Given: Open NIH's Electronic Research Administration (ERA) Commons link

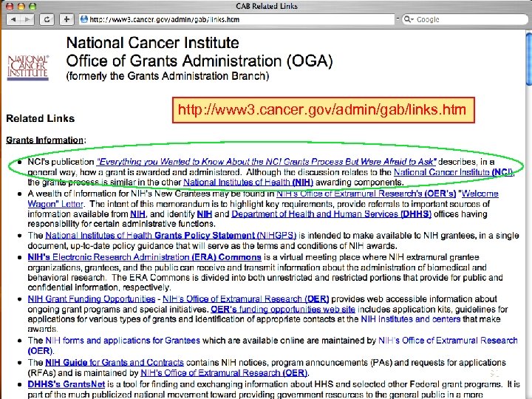Looking at the screenshot, I should (x=145, y=257).
